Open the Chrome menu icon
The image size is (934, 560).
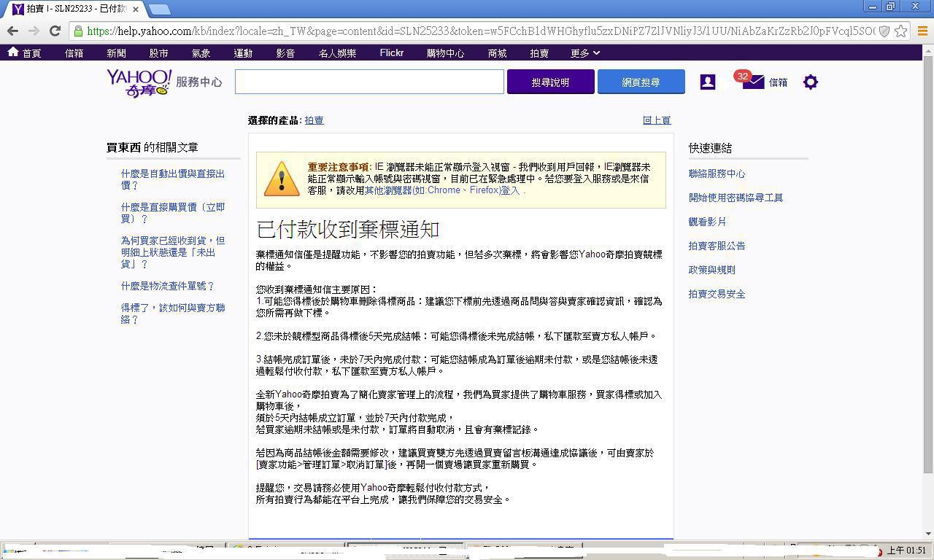(922, 31)
